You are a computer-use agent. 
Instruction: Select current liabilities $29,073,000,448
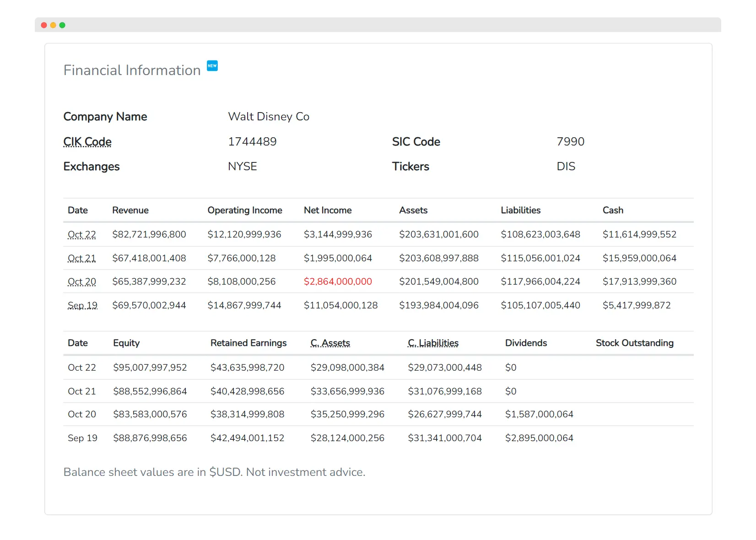click(x=445, y=367)
